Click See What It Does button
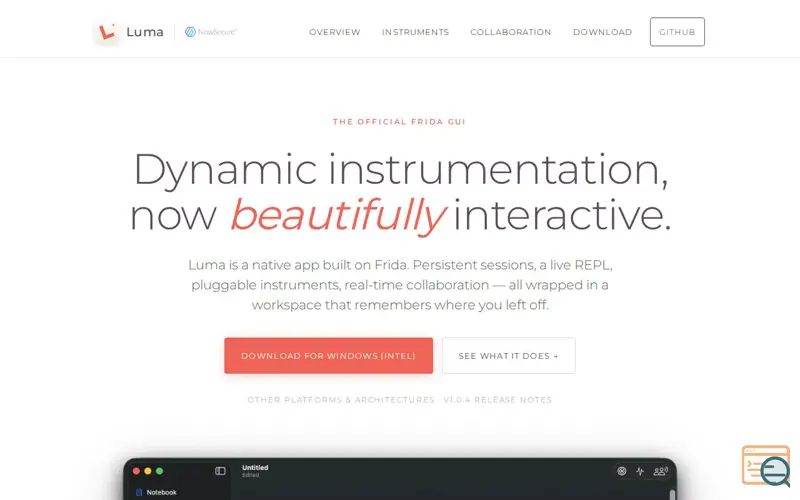The image size is (800, 500). pos(509,356)
